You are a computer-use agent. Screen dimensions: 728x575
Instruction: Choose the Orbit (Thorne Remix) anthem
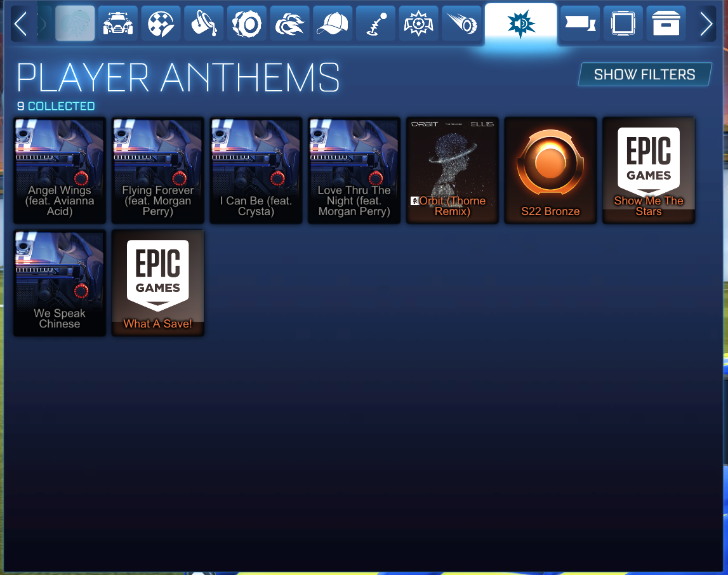click(452, 170)
